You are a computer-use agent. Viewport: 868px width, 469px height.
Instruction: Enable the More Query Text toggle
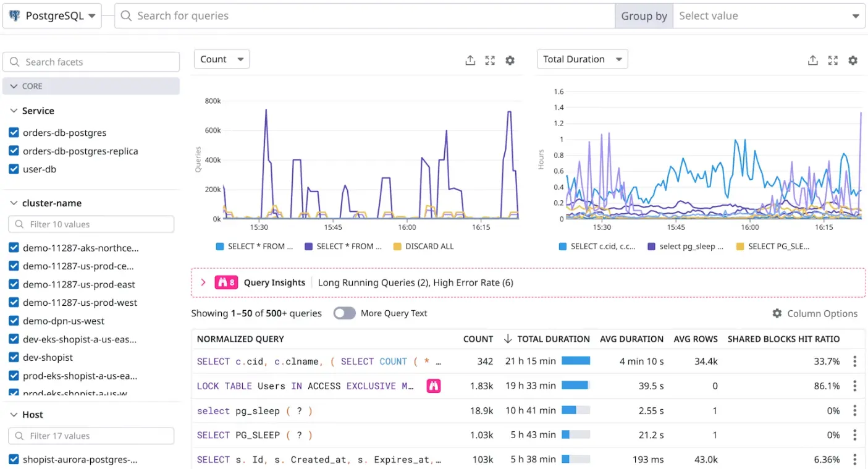coord(344,313)
